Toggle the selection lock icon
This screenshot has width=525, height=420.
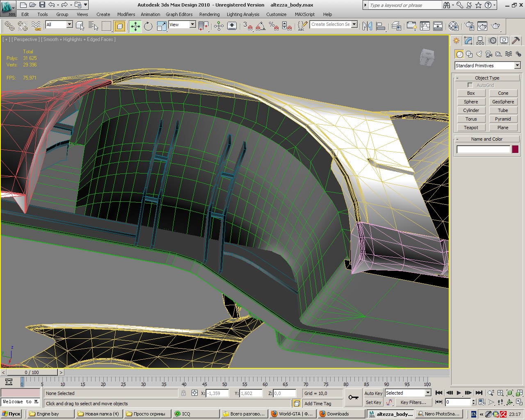coord(183,393)
